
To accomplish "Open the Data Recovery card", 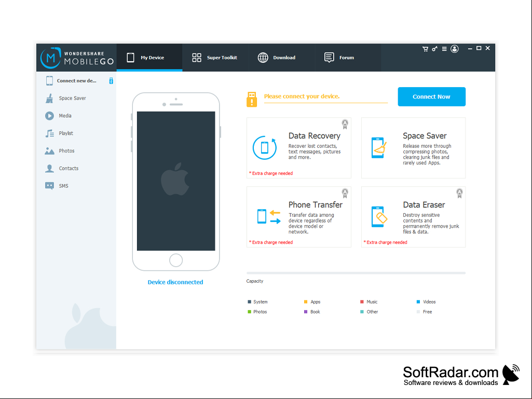I will tap(299, 148).
